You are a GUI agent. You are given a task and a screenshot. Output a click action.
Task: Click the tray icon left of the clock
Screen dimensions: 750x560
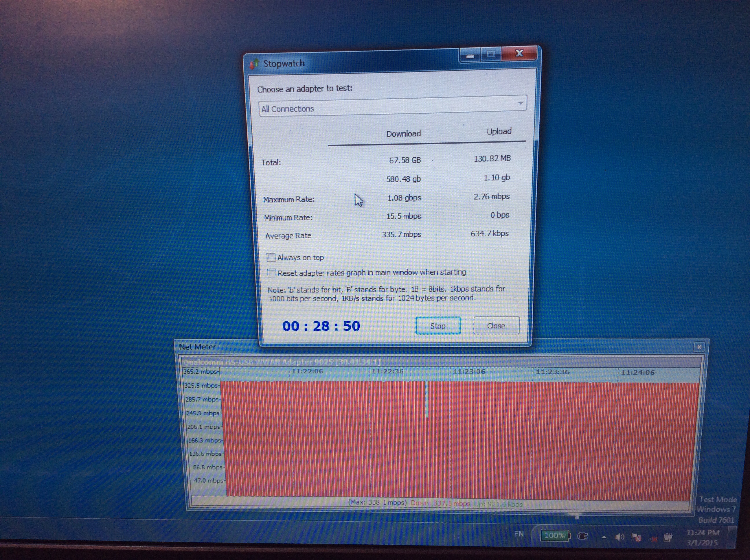click(x=668, y=537)
